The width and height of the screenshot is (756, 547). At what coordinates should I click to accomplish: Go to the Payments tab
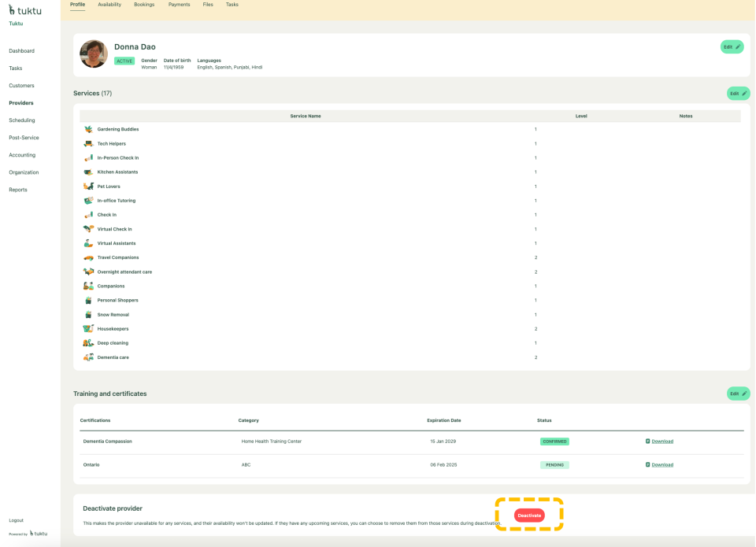click(x=179, y=5)
